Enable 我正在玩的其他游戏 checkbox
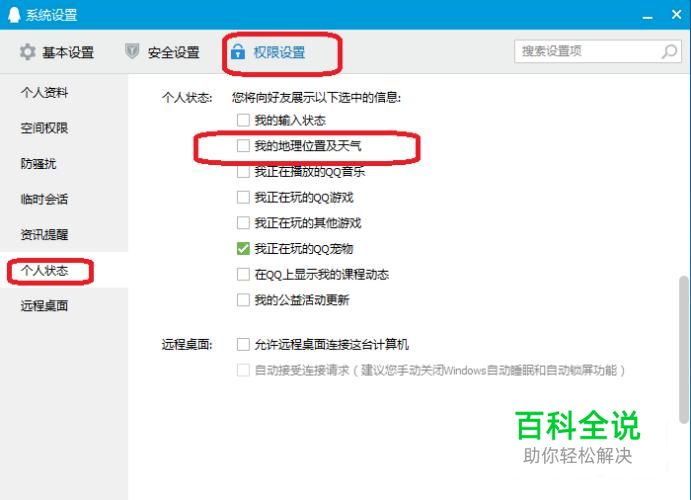691x500 pixels. click(x=243, y=222)
